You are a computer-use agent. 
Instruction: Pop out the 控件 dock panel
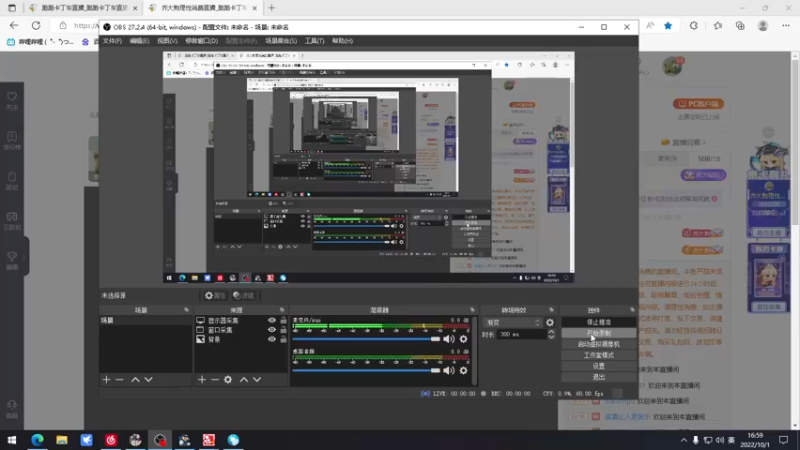pyautogui.click(x=632, y=310)
